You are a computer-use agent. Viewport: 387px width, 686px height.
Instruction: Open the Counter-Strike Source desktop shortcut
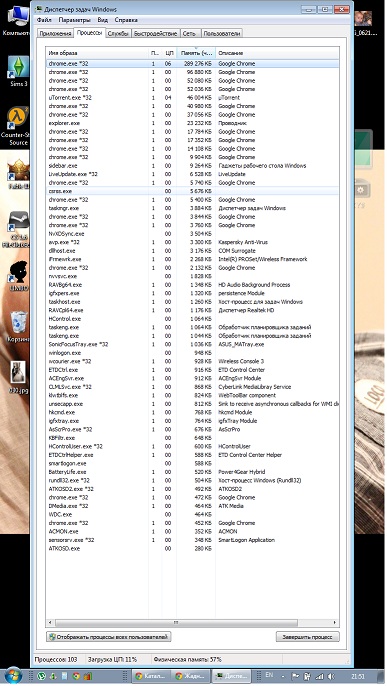18,126
